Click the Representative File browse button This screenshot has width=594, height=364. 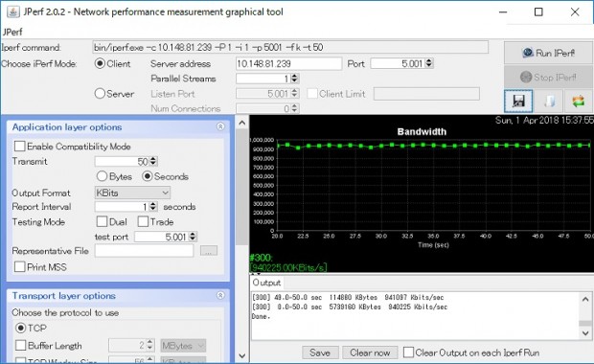pyautogui.click(x=208, y=250)
